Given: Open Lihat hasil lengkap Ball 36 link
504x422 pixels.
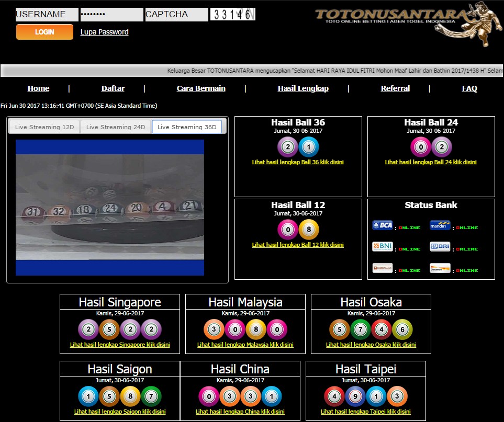Looking at the screenshot, I should [298, 162].
